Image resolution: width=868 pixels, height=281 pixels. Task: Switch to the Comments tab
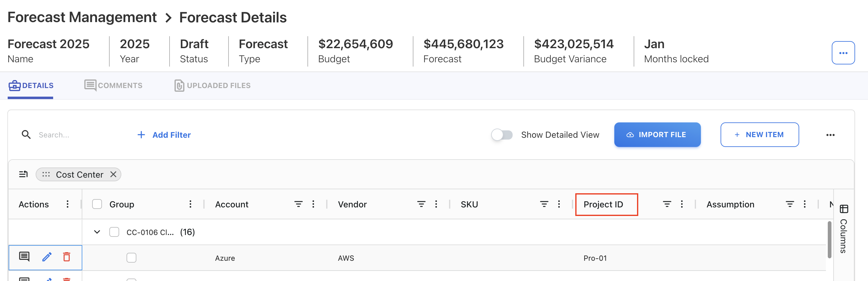point(114,86)
